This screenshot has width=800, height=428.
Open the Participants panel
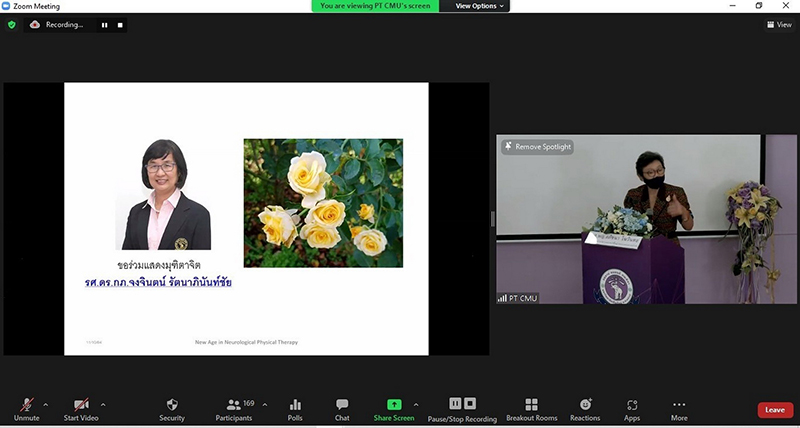click(234, 410)
